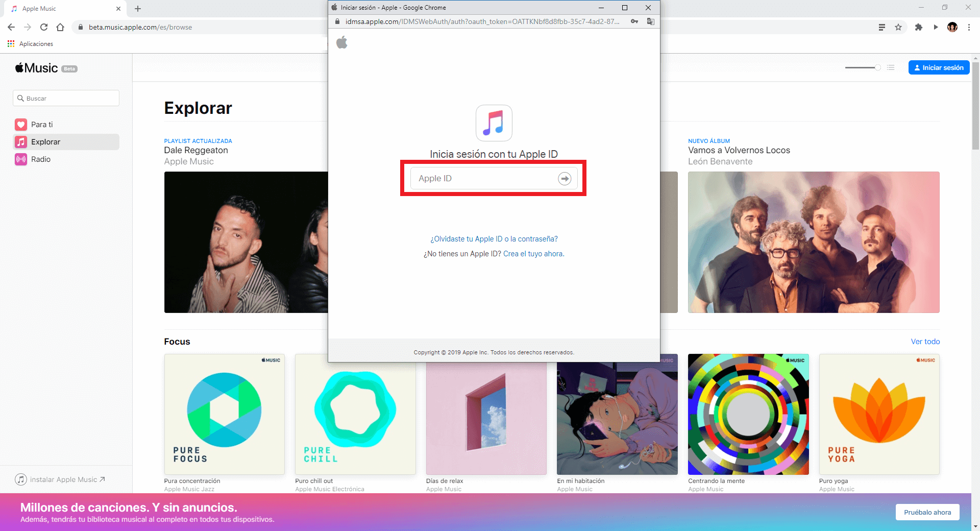Image resolution: width=980 pixels, height=531 pixels.
Task: Click the Iniciar sesión button
Action: pyautogui.click(x=939, y=67)
